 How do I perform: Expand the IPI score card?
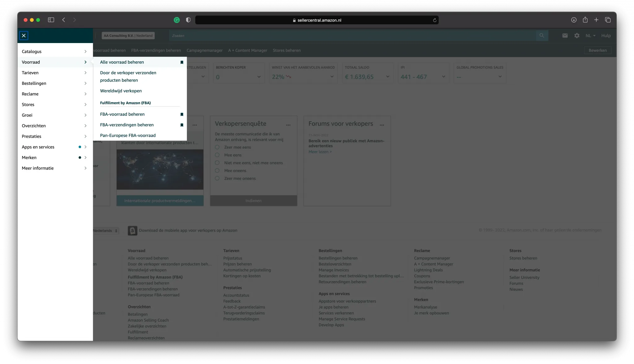click(x=443, y=77)
